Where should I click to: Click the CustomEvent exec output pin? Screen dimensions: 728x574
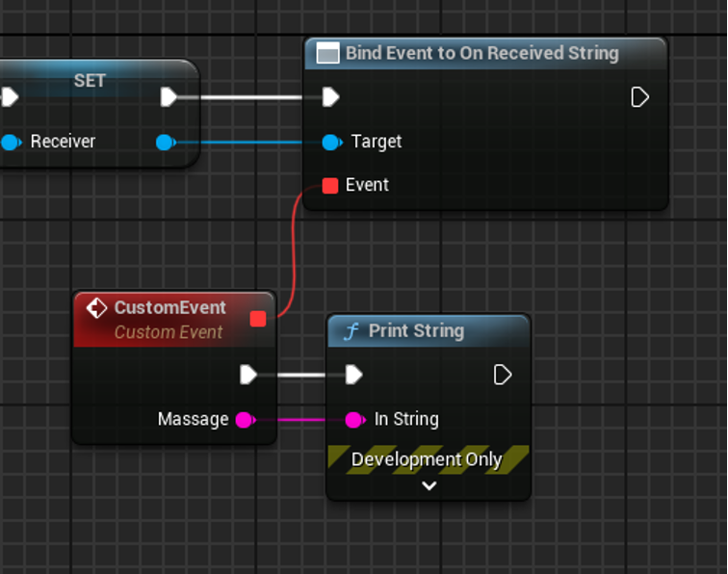(248, 375)
